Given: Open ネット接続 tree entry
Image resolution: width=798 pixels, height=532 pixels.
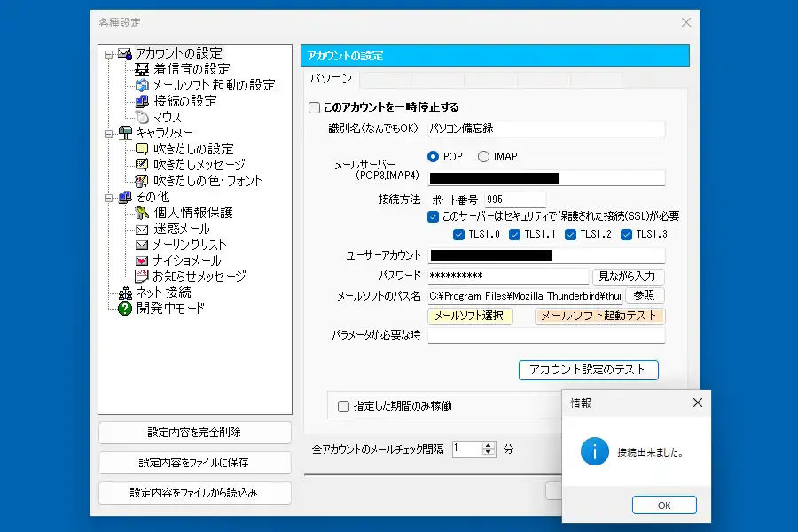Looking at the screenshot, I should click(x=163, y=293).
